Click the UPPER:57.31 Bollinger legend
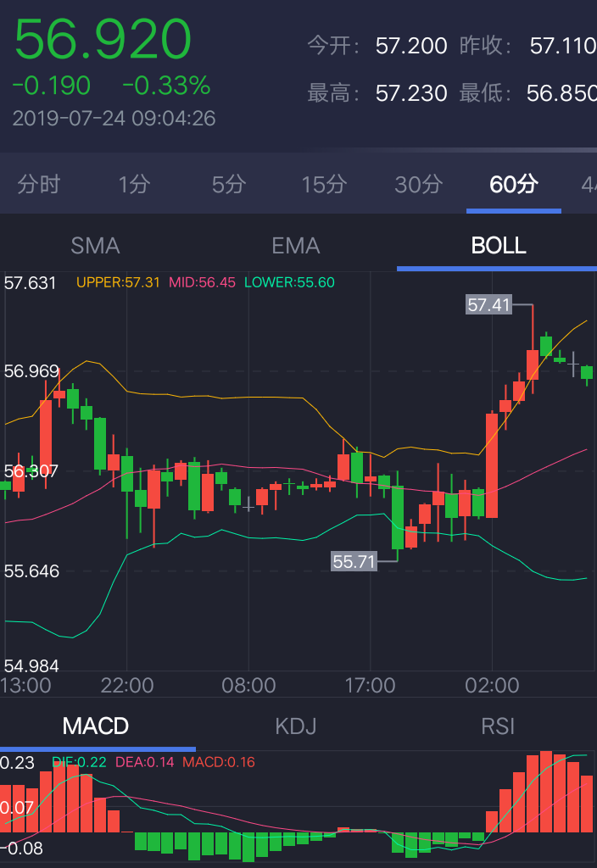This screenshot has height=868, width=597. 119,282
